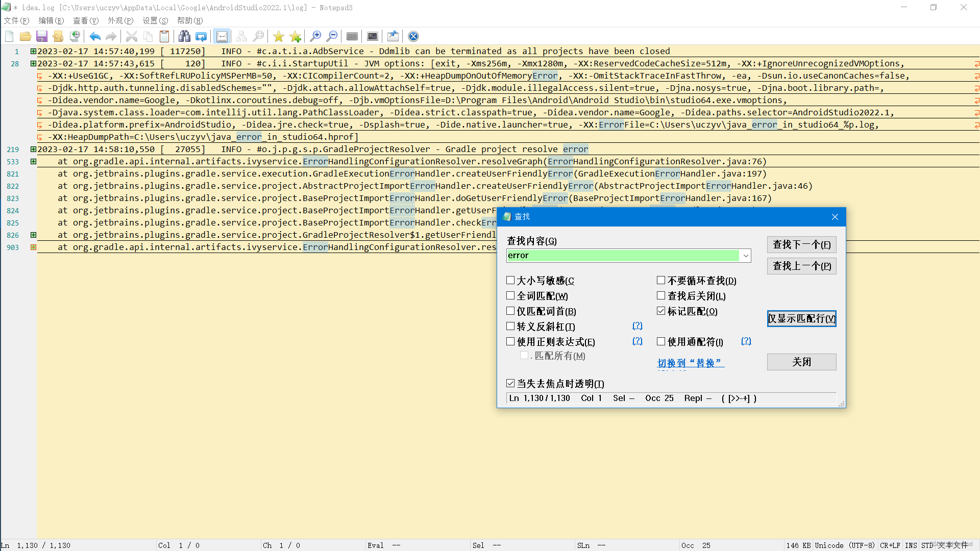Open favorites with star icon
This screenshot has height=551, width=980.
279,36
